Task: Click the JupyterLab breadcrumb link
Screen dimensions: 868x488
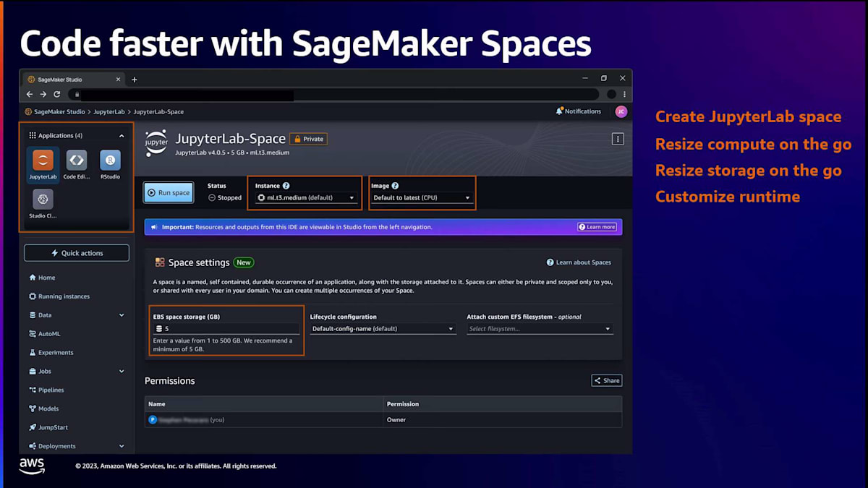Action: point(109,112)
